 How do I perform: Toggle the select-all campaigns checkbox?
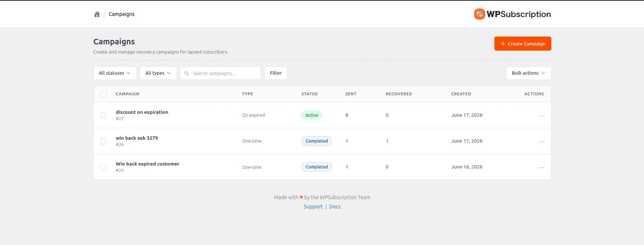(103, 94)
